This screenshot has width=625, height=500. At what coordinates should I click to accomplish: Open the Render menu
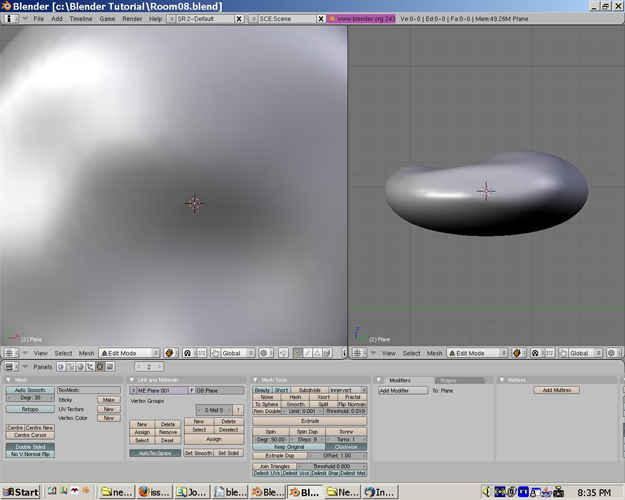[131, 19]
